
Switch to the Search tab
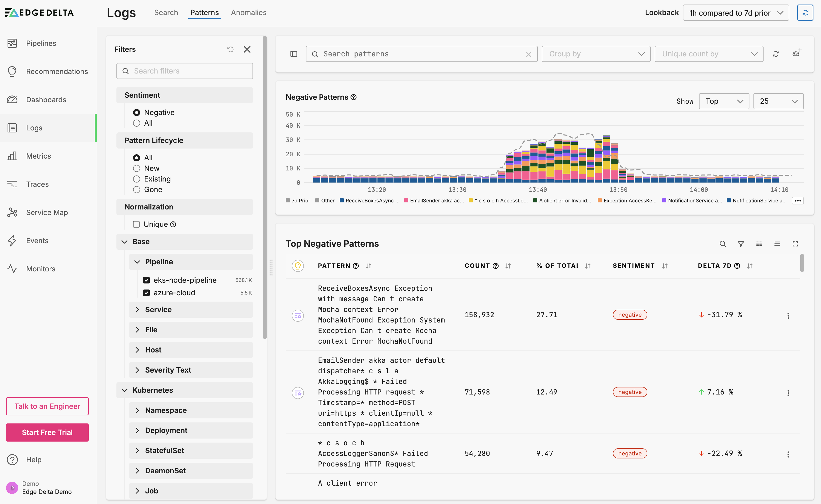coord(166,13)
